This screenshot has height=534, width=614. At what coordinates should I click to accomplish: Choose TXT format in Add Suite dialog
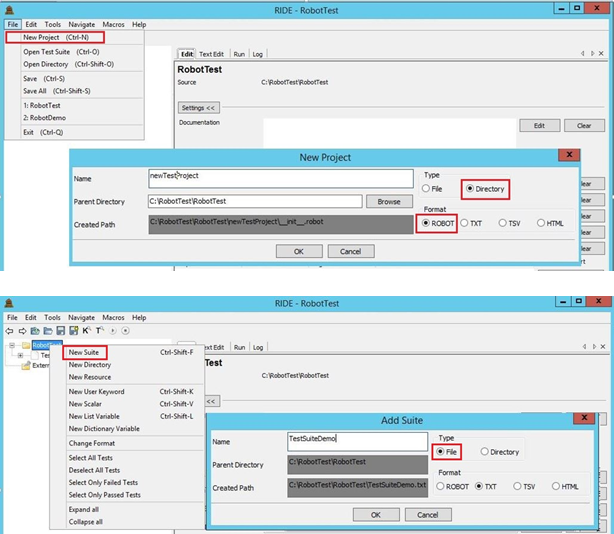(486, 486)
